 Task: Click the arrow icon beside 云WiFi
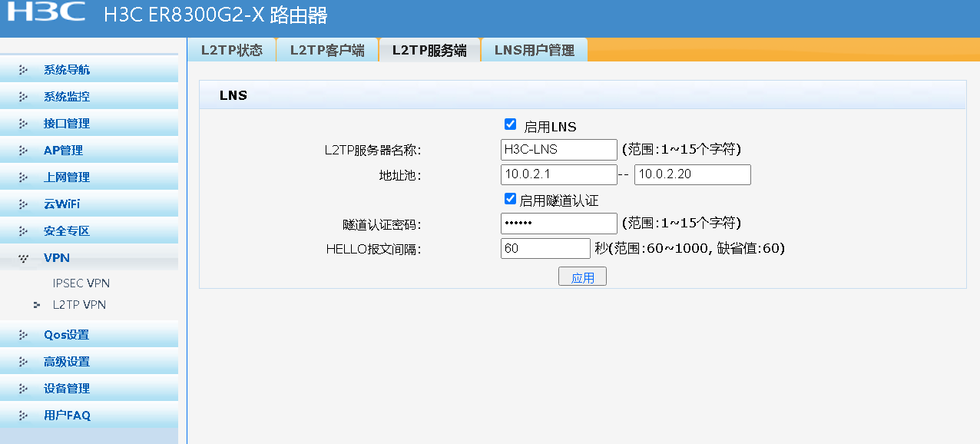[24, 204]
